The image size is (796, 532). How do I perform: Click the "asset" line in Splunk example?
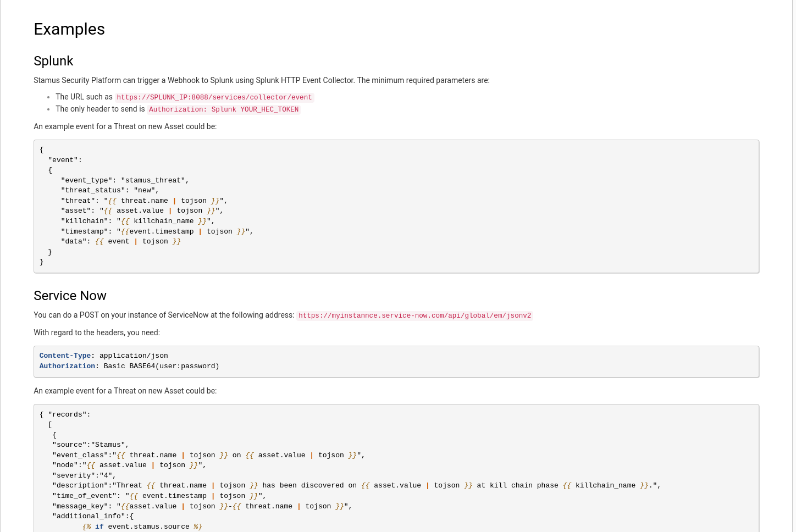[142, 210]
